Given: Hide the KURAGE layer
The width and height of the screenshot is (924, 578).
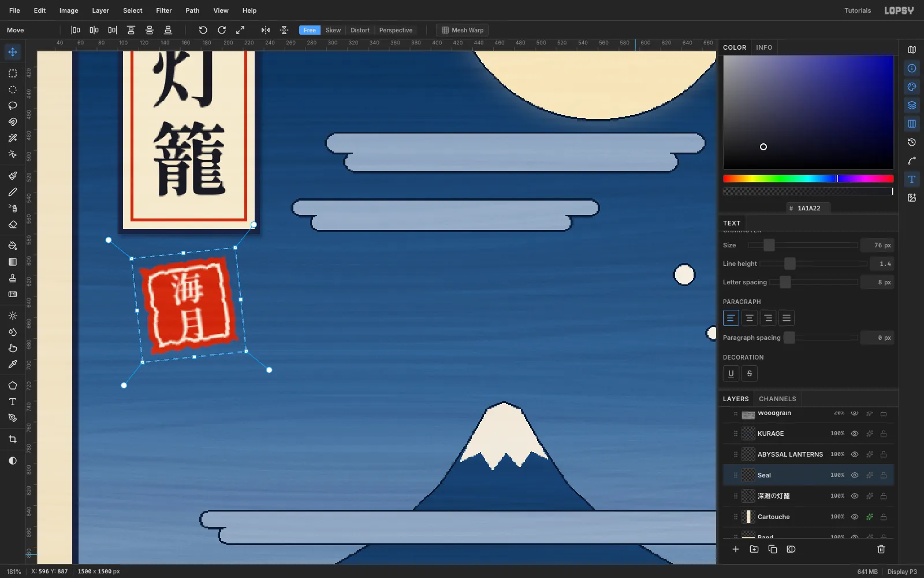Looking at the screenshot, I should pos(855,433).
